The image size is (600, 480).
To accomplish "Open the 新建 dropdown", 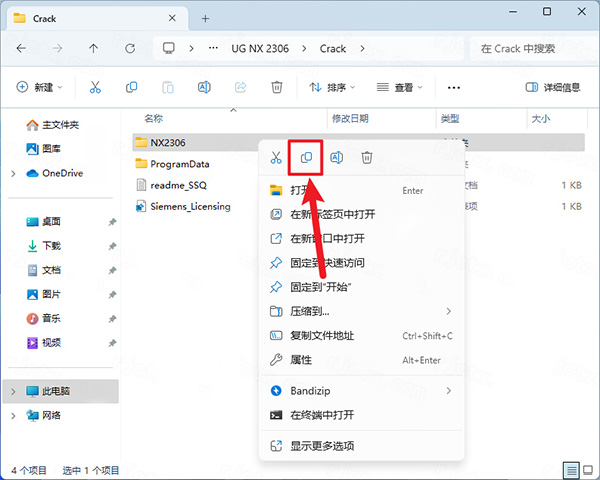I will coord(39,87).
